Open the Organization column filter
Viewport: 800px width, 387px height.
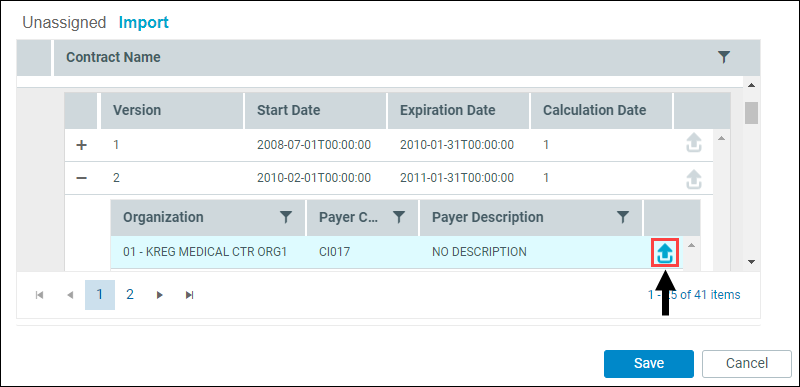pos(286,217)
